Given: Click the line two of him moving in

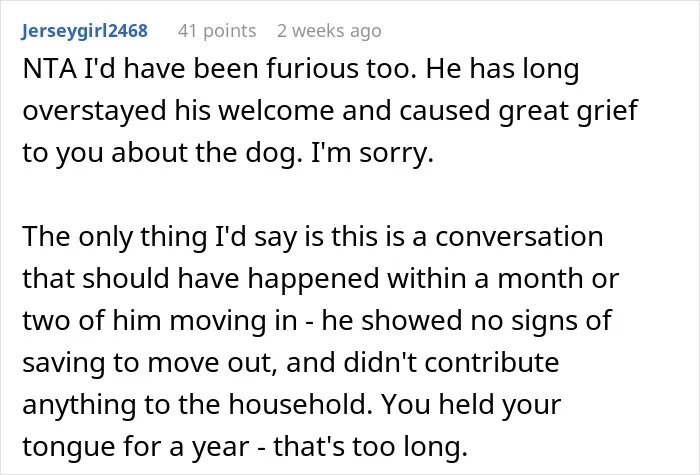Looking at the screenshot, I should 317,321.
